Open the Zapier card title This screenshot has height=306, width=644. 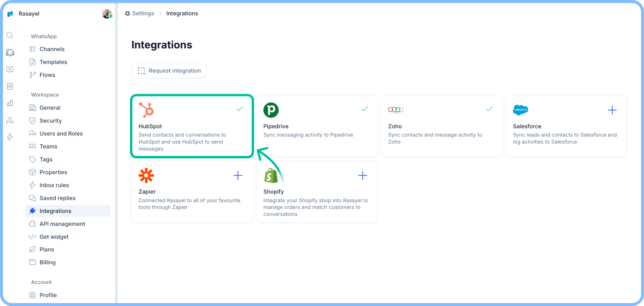pyautogui.click(x=147, y=191)
